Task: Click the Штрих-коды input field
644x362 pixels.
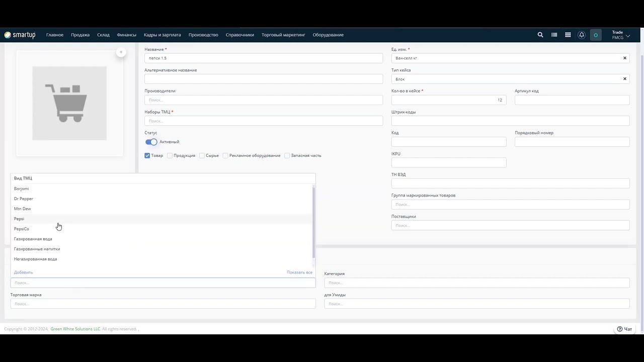Action: (510, 121)
